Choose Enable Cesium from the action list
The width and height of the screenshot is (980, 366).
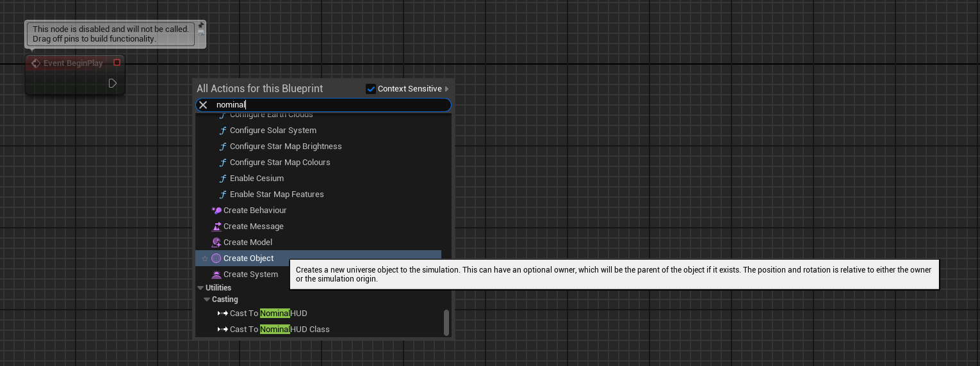pyautogui.click(x=256, y=179)
